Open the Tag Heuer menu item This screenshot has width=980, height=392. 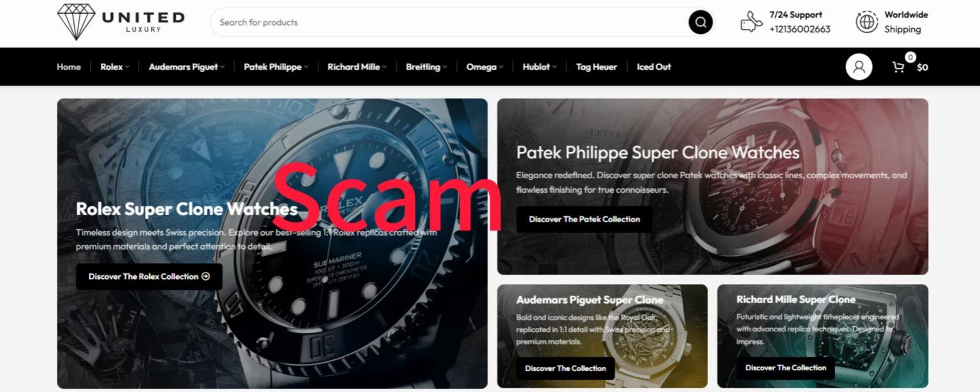tap(597, 67)
